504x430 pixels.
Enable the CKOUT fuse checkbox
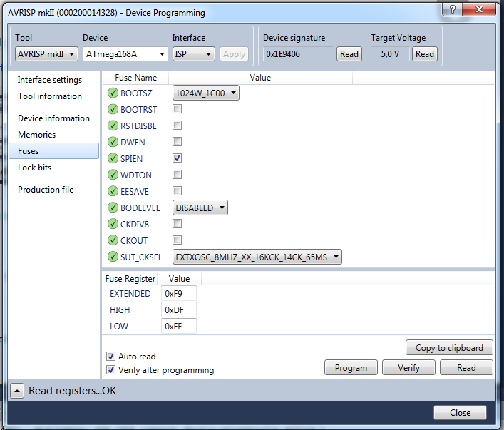pos(177,240)
